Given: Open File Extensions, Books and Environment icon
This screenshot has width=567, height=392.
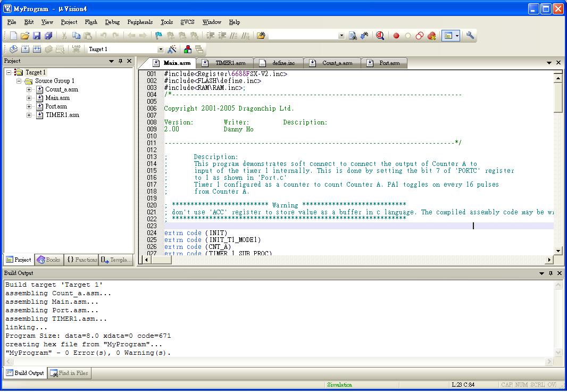Looking at the screenshot, I should tap(188, 49).
